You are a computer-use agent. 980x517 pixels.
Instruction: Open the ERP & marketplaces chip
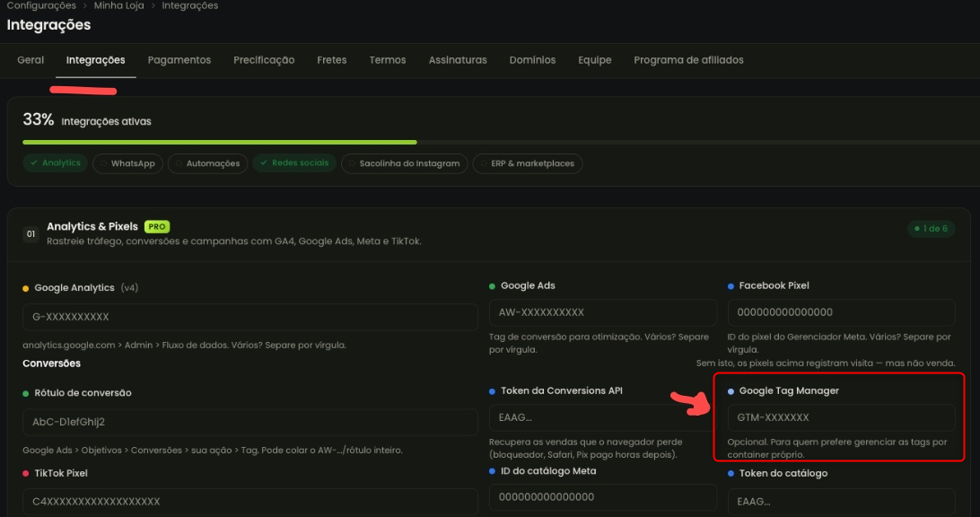click(528, 163)
